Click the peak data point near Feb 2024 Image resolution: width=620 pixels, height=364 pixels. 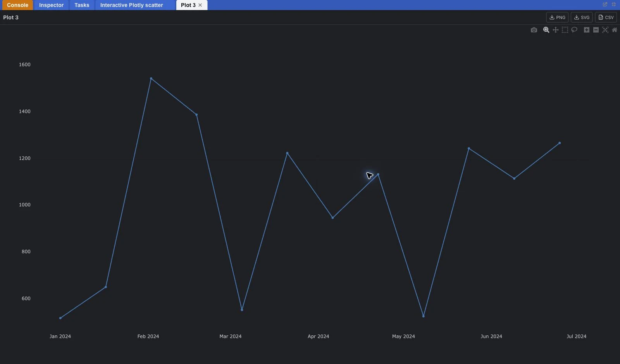coord(151,79)
